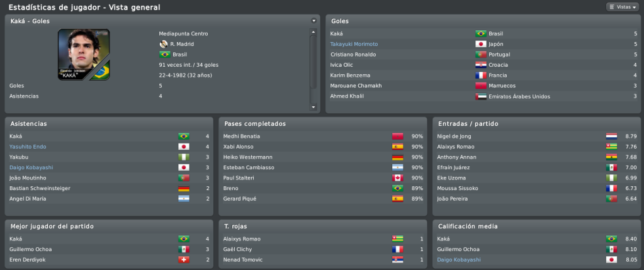Screen dimensions: 644x270
Task: Click the Nigeria flag beside Yakubu
Action: coord(183,157)
